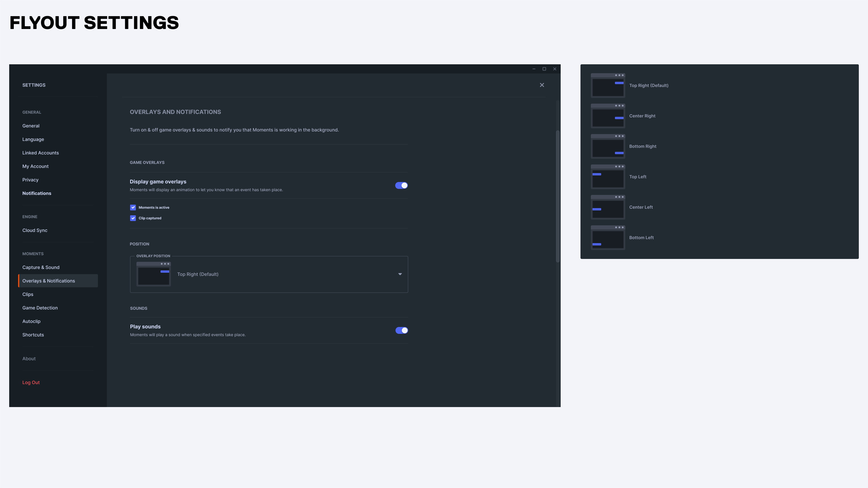Open the Overlay Position dropdown arrow

400,274
